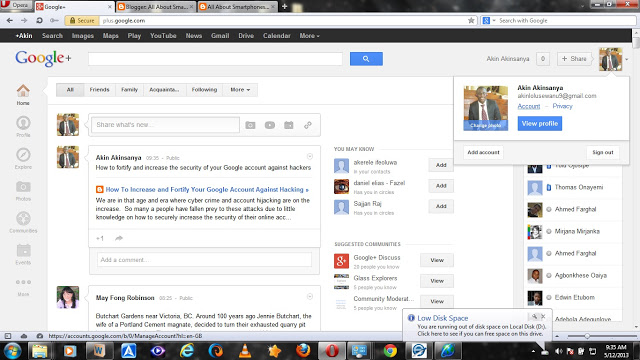Click the blue search magnifier button
Viewport: 640px width, 360px height.
click(366, 59)
